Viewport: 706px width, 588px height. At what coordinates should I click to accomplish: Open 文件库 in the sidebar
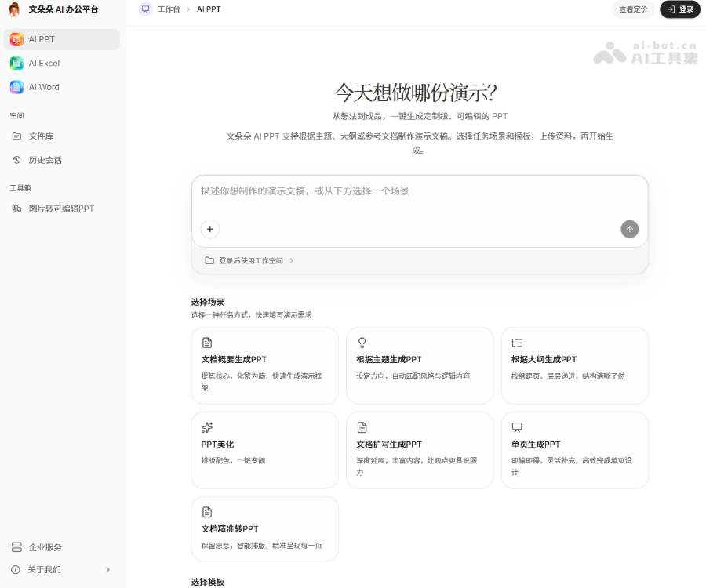click(62, 136)
